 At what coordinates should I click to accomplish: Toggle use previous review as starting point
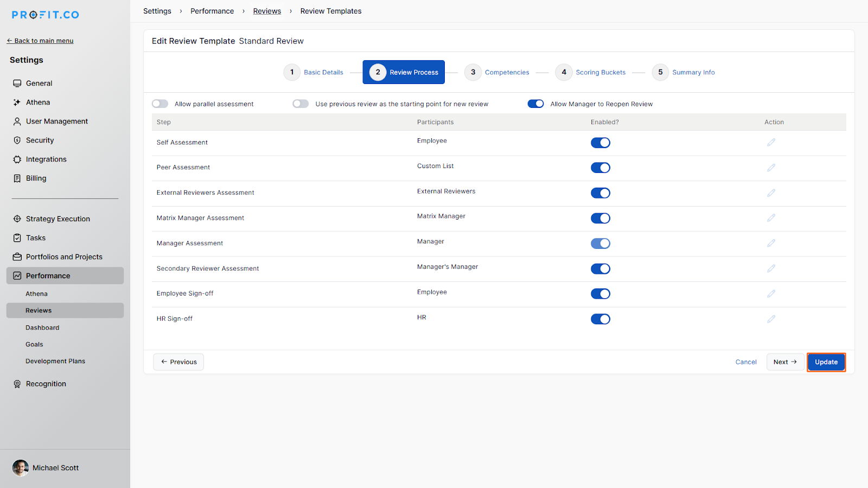pos(301,104)
